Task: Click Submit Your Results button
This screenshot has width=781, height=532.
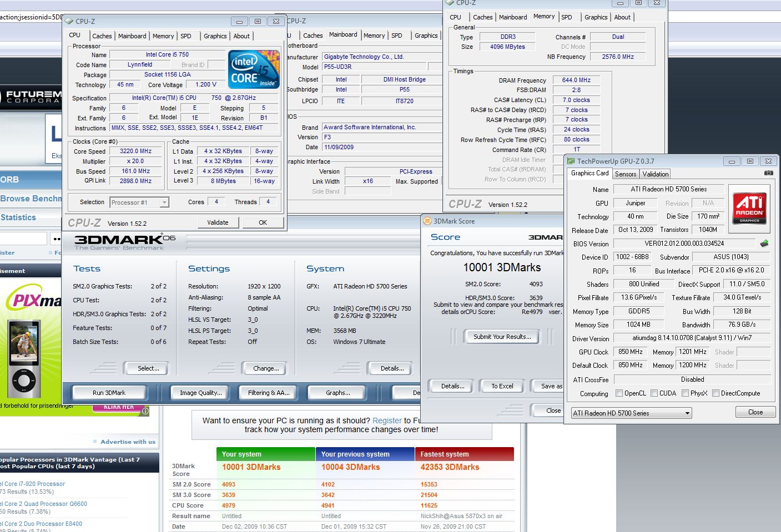Action: coord(502,337)
